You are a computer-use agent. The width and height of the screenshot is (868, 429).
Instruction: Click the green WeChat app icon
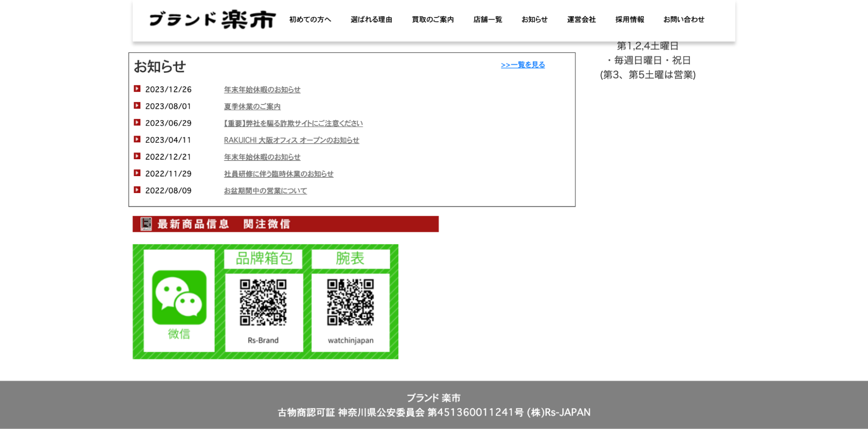point(179,297)
